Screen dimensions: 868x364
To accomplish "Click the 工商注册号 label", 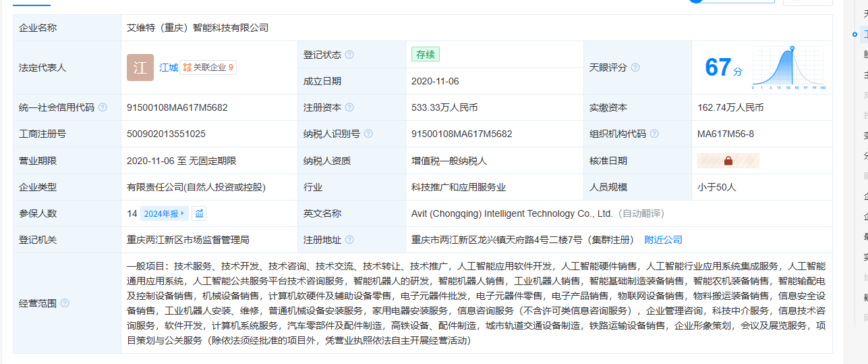I will (42, 134).
